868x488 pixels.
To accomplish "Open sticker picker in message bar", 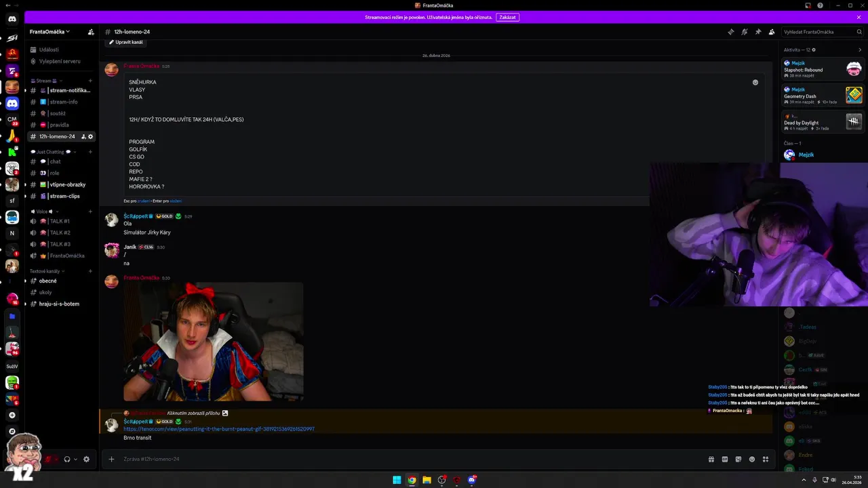I will tap(738, 459).
